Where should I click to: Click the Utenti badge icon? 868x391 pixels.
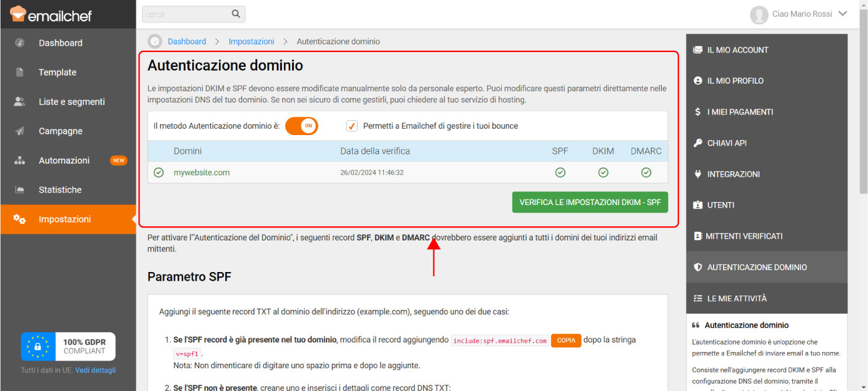click(x=698, y=205)
